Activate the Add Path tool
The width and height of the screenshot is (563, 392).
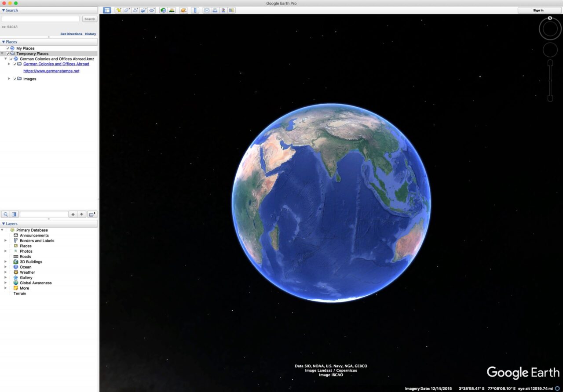(135, 10)
